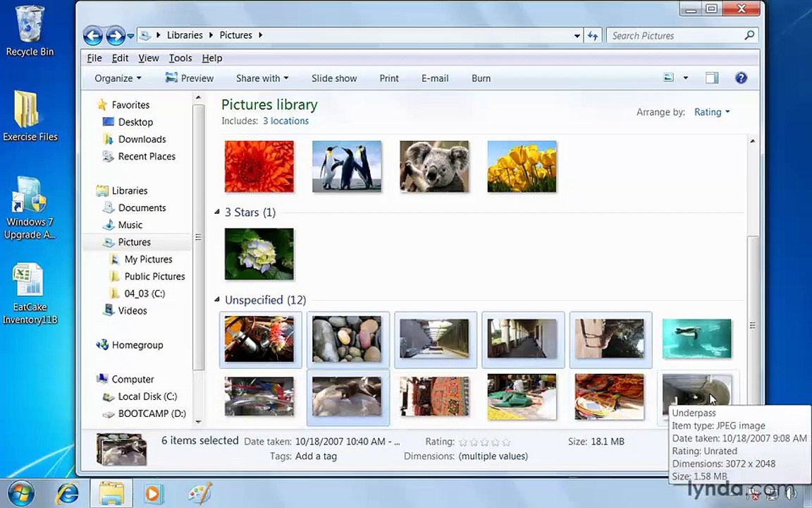This screenshot has width=812, height=508.
Task: Toggle the preview pane button
Action: click(712, 78)
